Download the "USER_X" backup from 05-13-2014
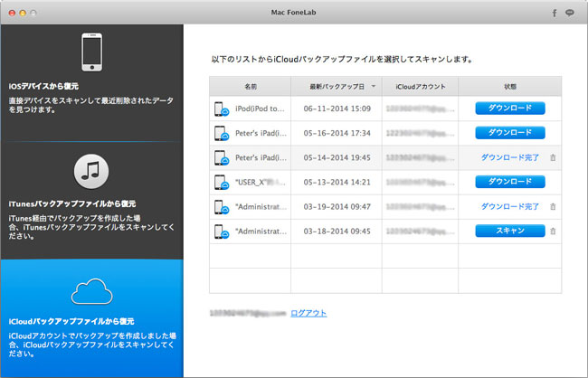This screenshot has height=378, width=588. pos(509,182)
